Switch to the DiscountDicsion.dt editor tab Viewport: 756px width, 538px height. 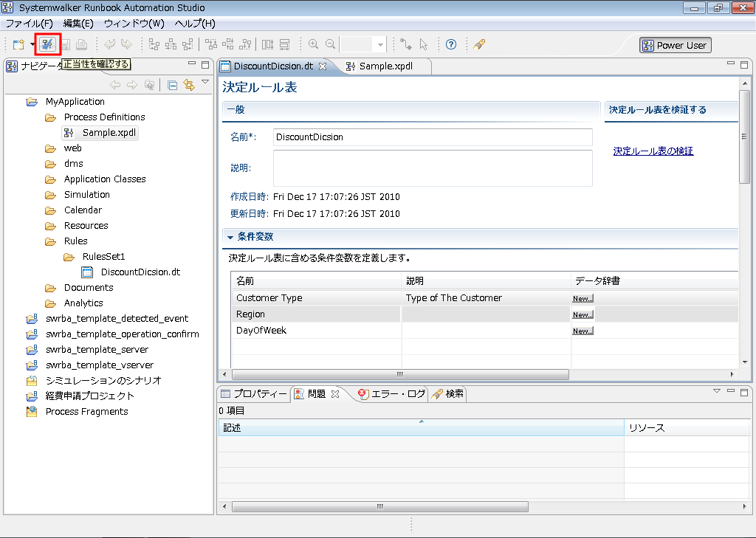[x=273, y=66]
